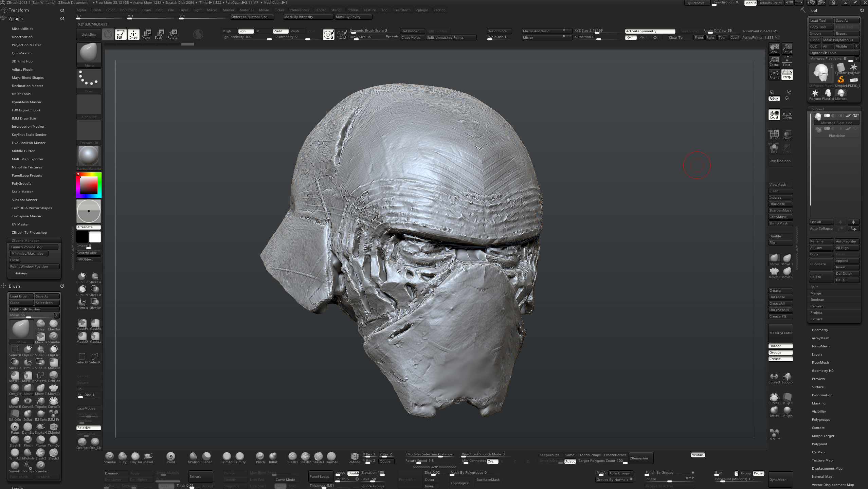Select the hPolish brush in bottom shelf
868x489 pixels.
pos(194,458)
